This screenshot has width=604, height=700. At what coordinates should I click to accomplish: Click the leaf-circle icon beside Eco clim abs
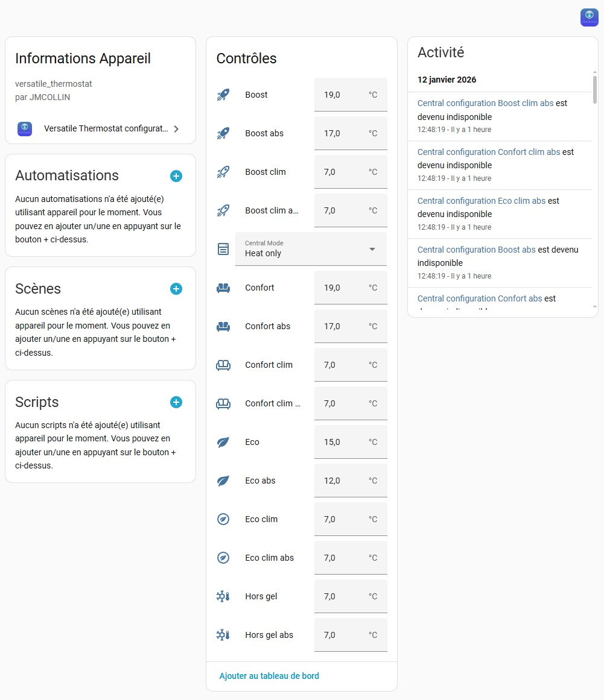click(223, 558)
